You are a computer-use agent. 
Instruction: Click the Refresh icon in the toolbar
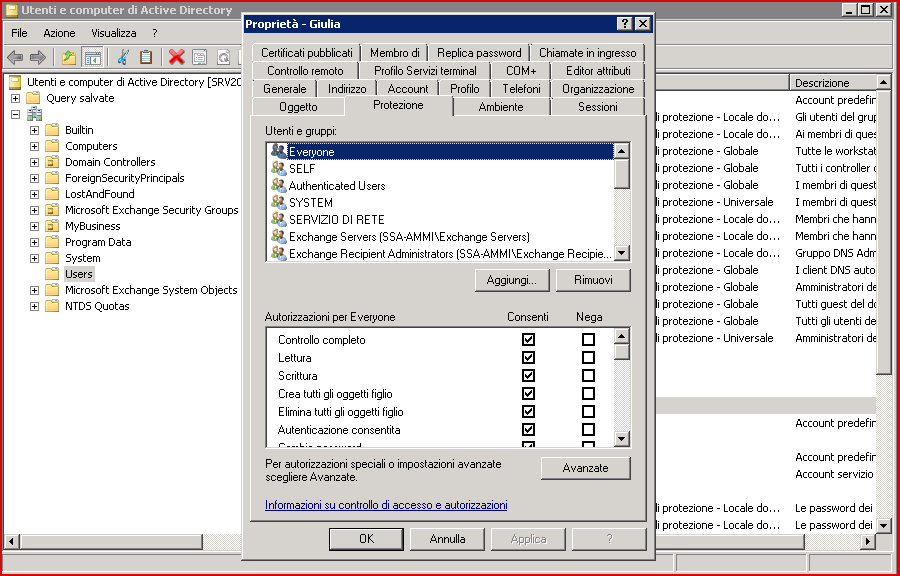pos(223,57)
